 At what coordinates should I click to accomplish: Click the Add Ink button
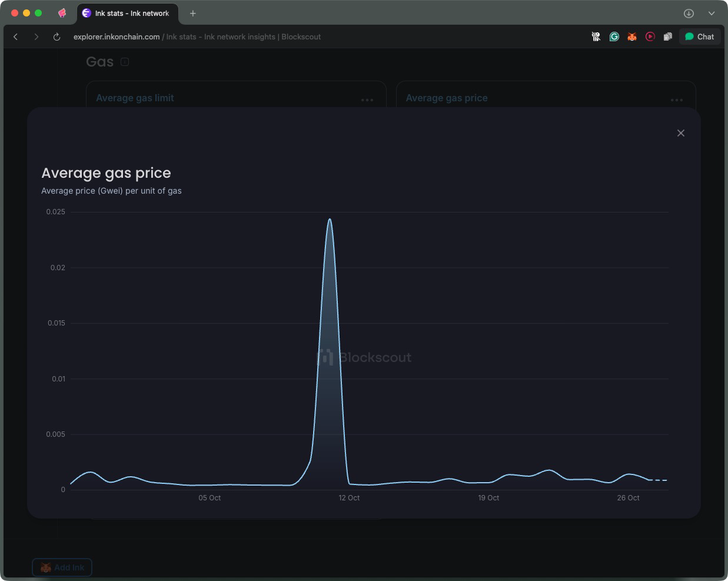pyautogui.click(x=62, y=567)
